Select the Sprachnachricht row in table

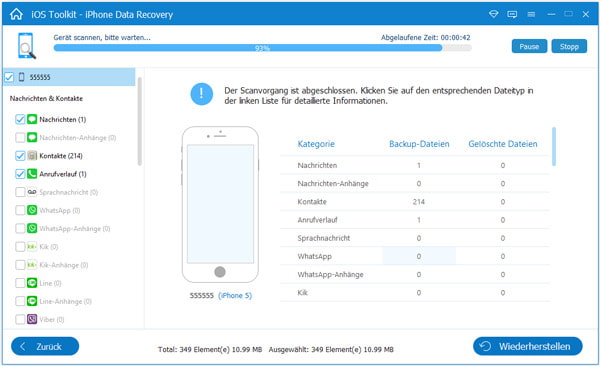(x=415, y=238)
